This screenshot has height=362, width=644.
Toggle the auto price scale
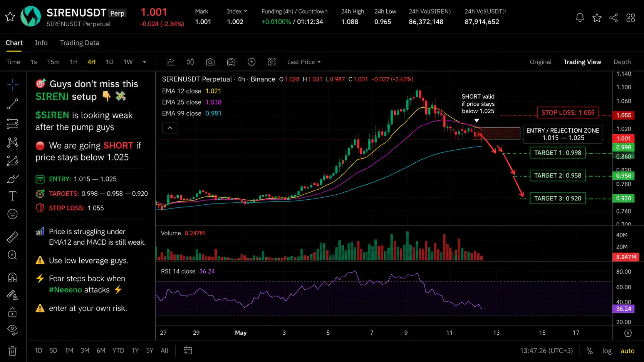[x=627, y=350]
